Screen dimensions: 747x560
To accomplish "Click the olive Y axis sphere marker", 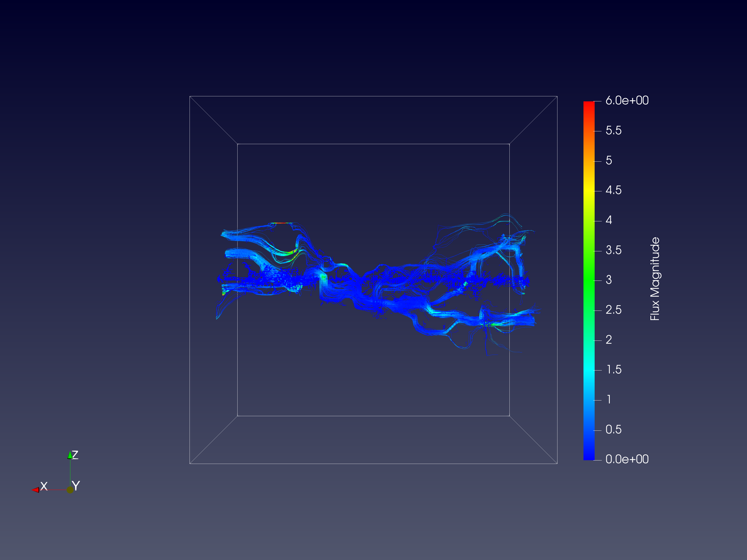I will [70, 490].
